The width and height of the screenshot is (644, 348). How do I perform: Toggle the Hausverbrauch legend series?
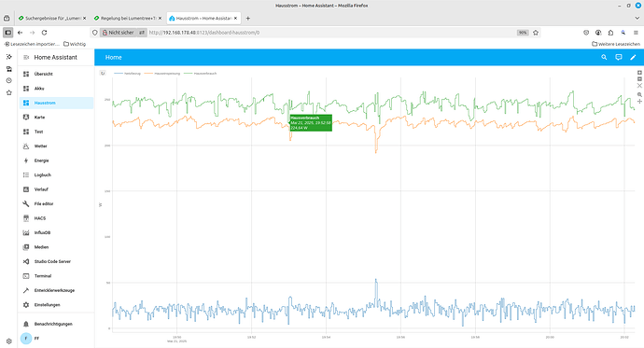pyautogui.click(x=200, y=74)
